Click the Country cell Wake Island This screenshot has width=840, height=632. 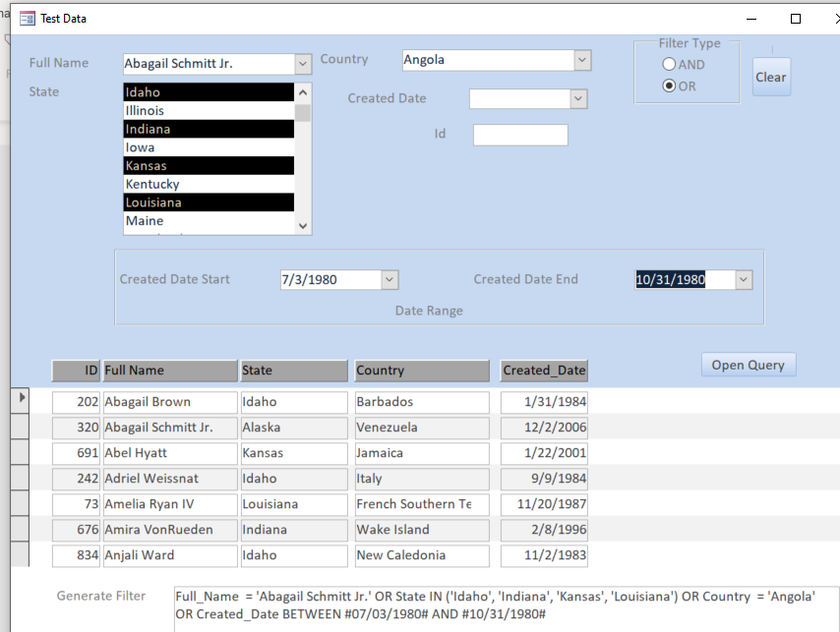click(x=422, y=531)
